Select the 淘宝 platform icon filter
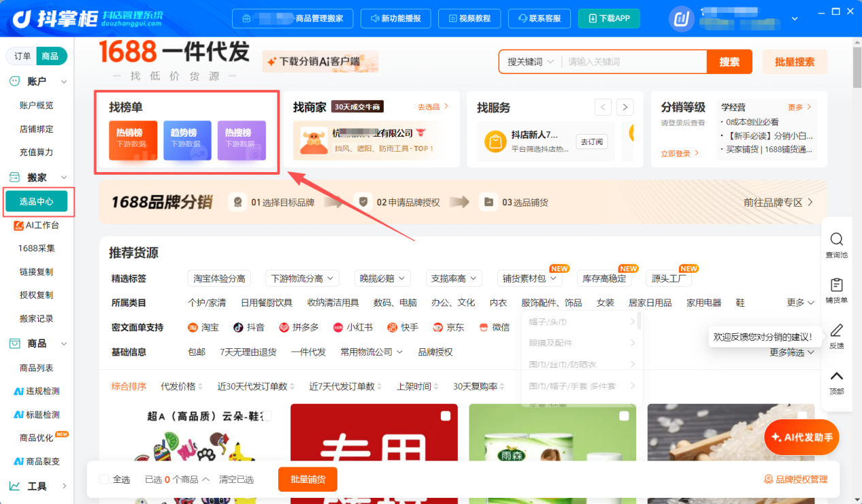The image size is (862, 504). 193,327
